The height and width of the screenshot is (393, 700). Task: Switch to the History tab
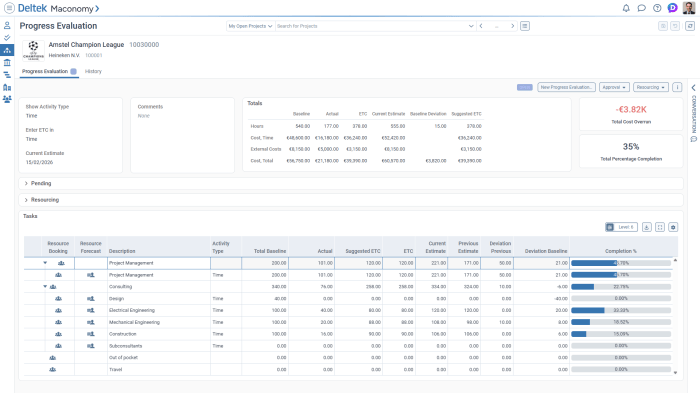pyautogui.click(x=93, y=71)
